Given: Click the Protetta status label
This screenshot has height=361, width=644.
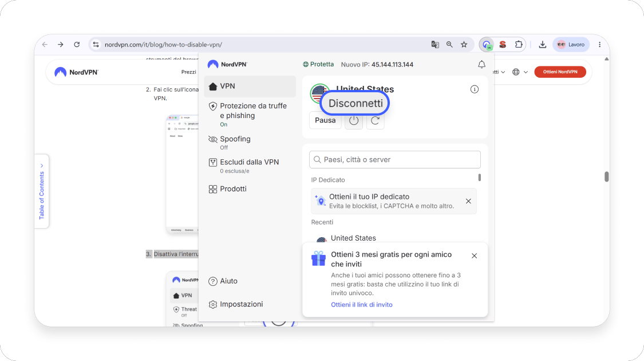Looking at the screenshot, I should [x=318, y=65].
